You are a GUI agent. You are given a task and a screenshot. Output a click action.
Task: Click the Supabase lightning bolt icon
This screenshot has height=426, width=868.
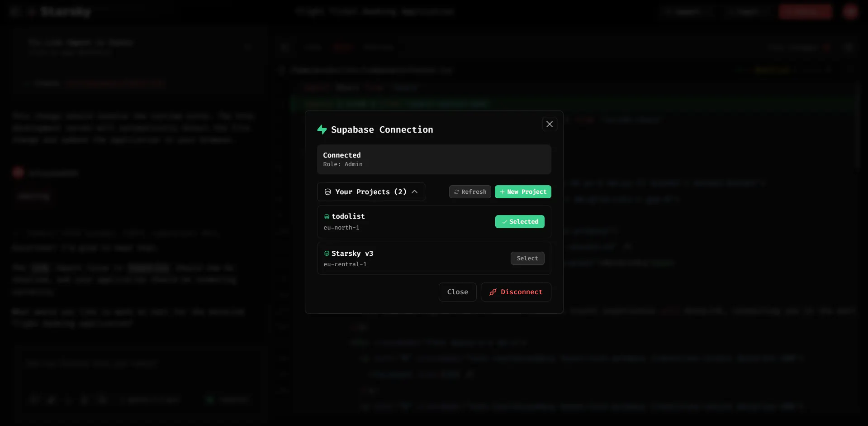322,129
